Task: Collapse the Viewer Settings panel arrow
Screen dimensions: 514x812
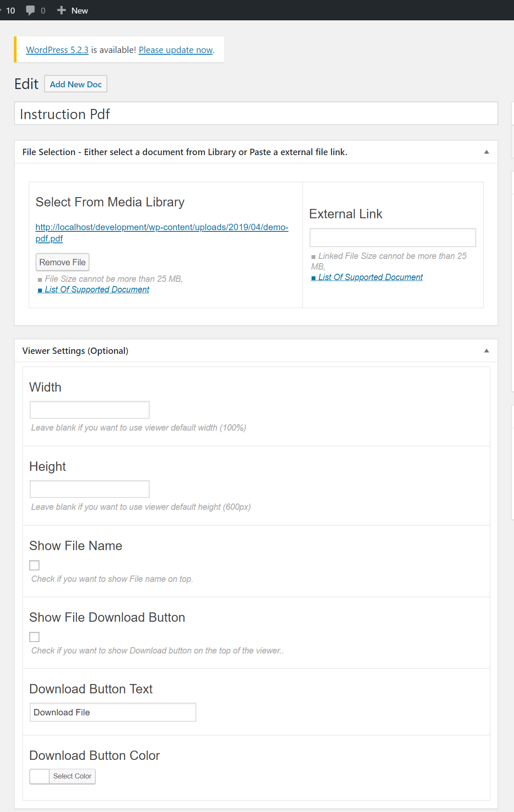Action: pos(486,351)
